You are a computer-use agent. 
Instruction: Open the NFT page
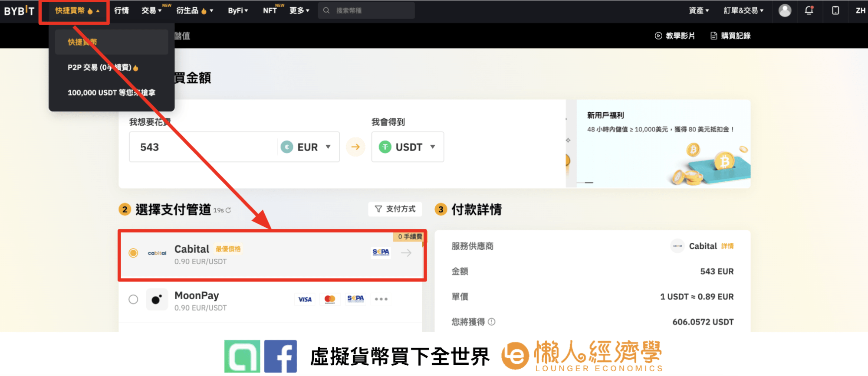point(270,11)
